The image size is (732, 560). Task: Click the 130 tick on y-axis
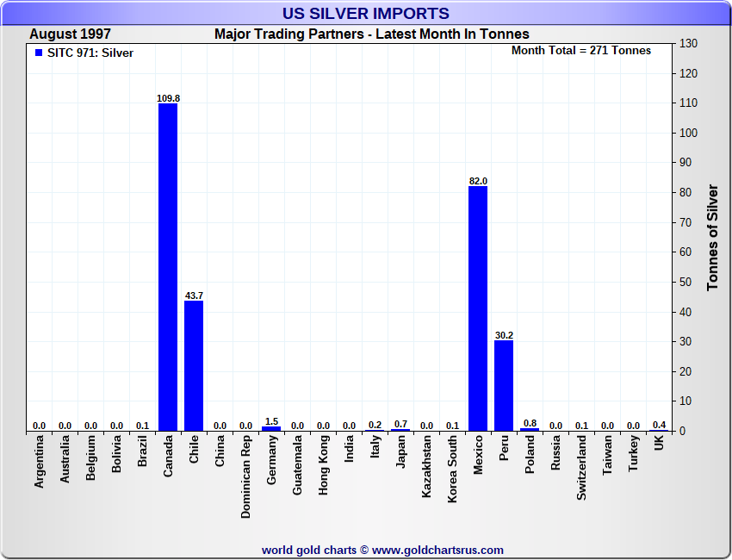[688, 43]
